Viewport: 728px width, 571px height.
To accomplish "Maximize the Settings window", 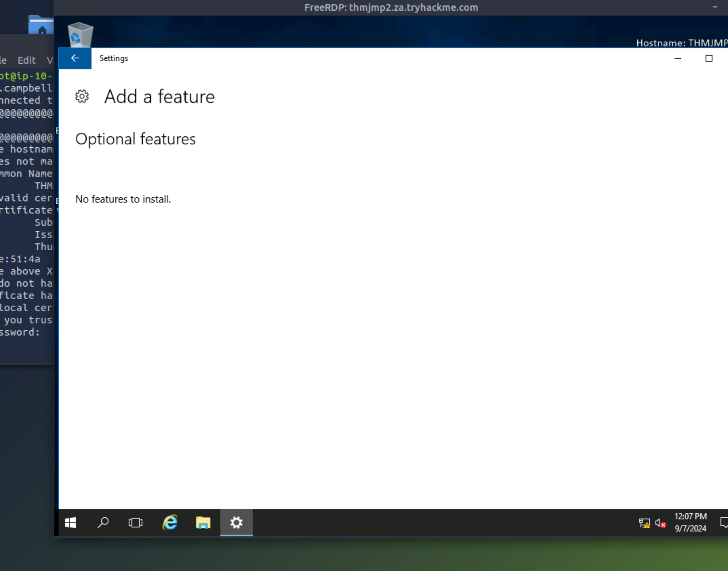I will pos(709,58).
